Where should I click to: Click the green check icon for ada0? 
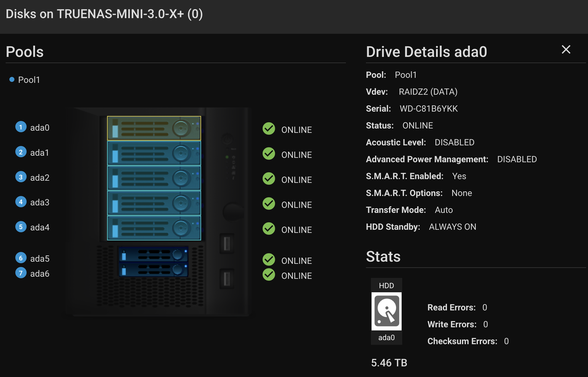[x=269, y=128]
